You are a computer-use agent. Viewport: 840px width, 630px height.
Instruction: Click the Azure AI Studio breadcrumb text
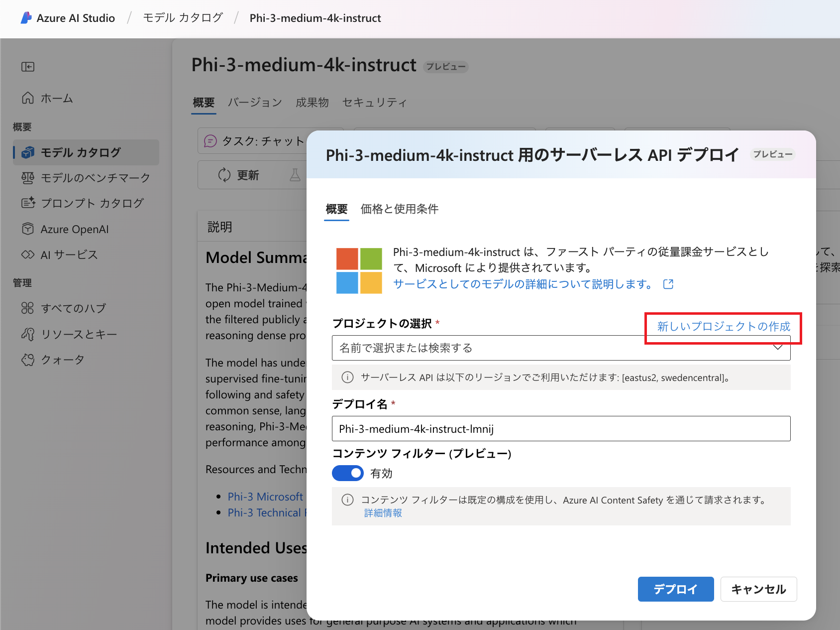(x=76, y=18)
